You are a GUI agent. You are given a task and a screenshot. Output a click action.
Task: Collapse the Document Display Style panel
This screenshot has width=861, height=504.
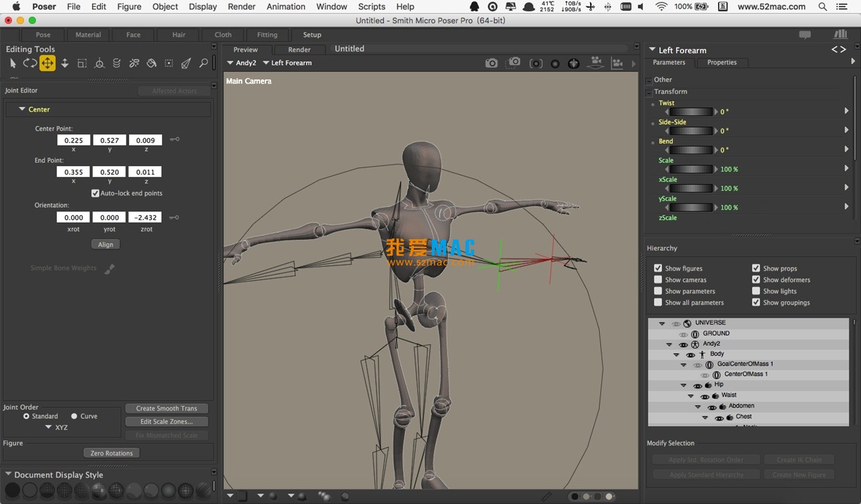[8, 474]
